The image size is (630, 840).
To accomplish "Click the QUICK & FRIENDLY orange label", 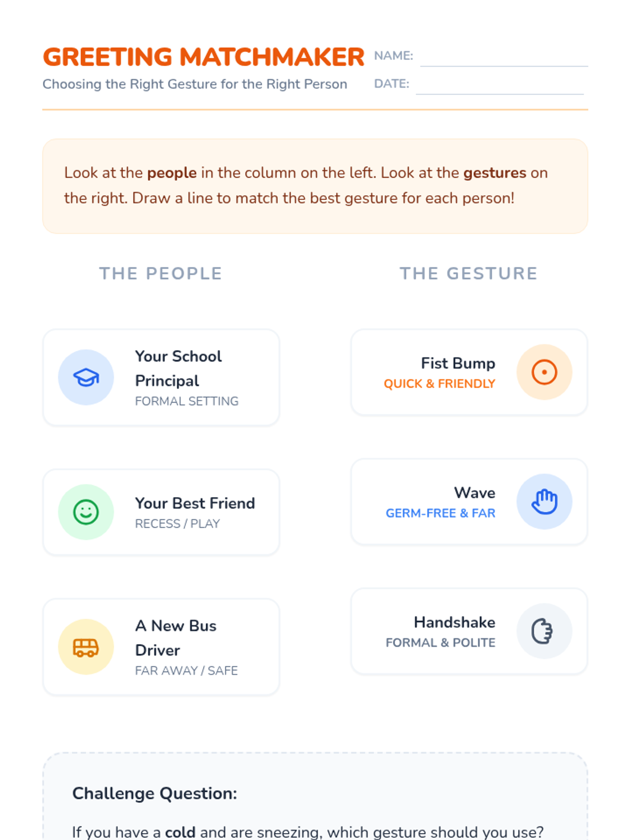I will [x=439, y=384].
